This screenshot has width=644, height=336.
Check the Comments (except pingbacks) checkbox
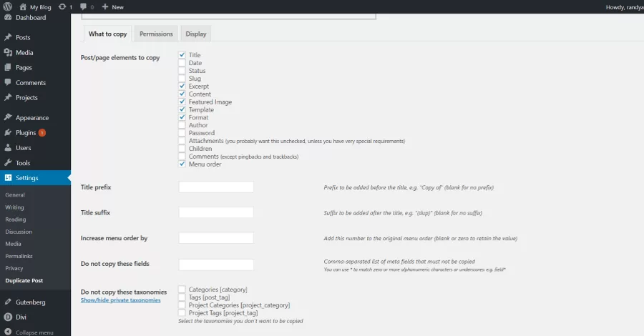tap(182, 156)
